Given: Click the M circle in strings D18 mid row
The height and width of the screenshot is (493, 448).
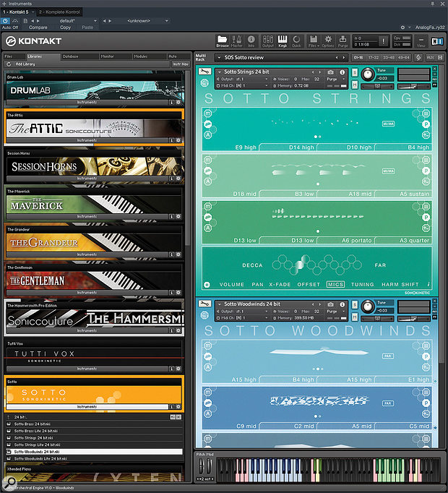Looking at the screenshot, I should 208,160.
